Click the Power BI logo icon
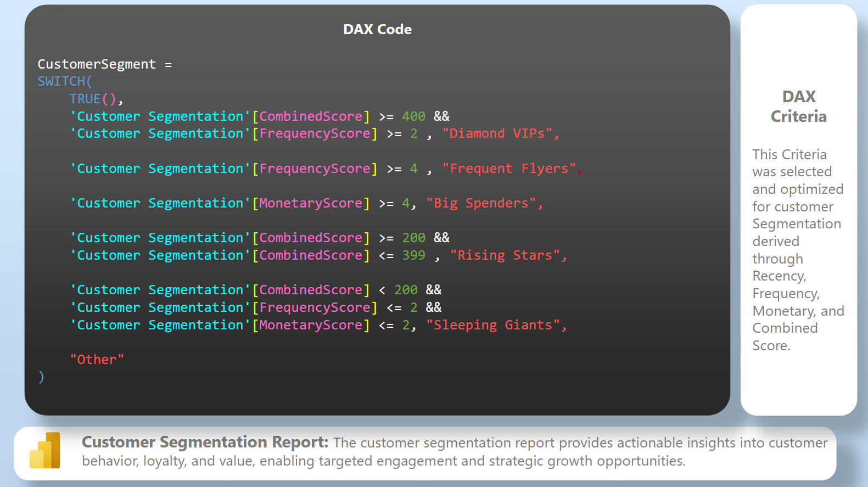868x487 pixels. click(45, 451)
